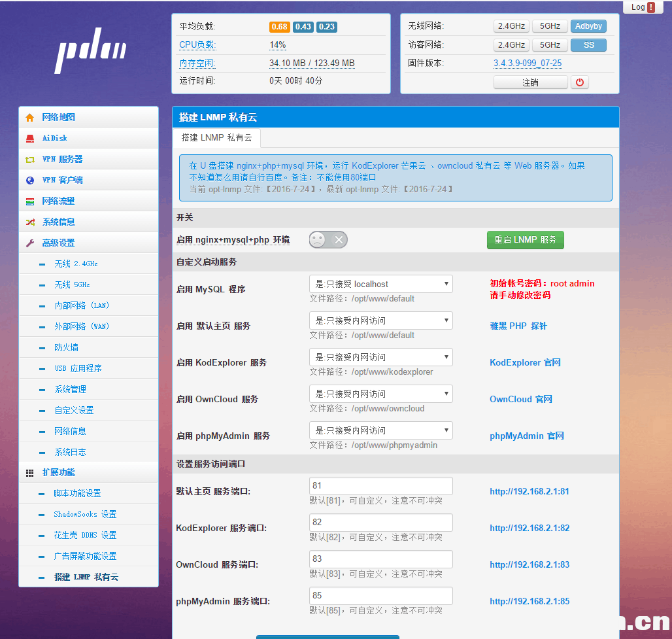Screen dimensions: 672x639
Task: Select the 搭建 LNMP 私有云 tab
Action: click(x=217, y=137)
